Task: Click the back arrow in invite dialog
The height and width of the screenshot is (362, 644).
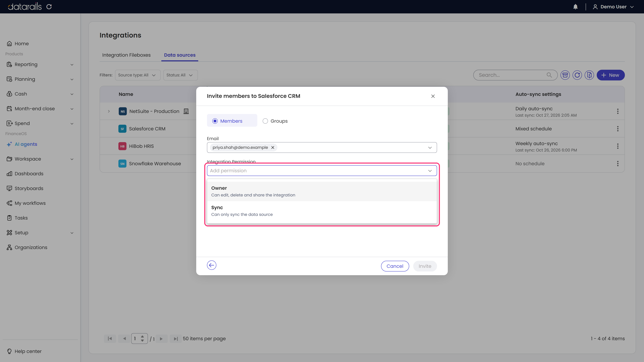Action: (211, 265)
